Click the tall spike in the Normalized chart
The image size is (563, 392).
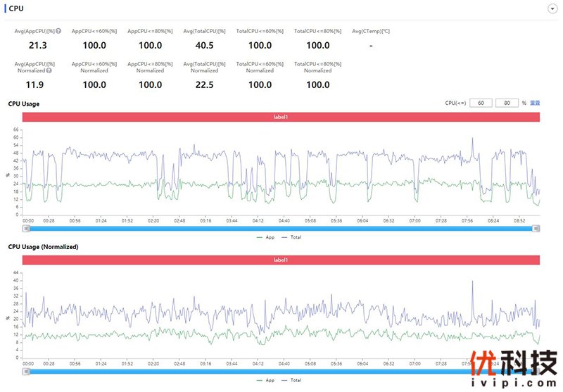pos(472,282)
